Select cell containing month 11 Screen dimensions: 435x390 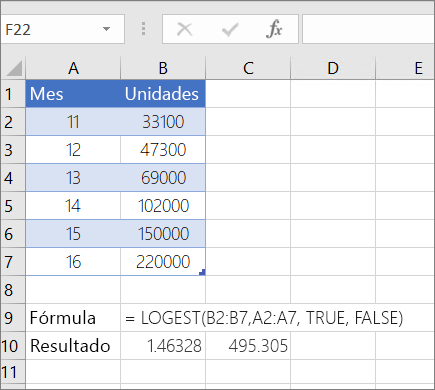coord(73,122)
